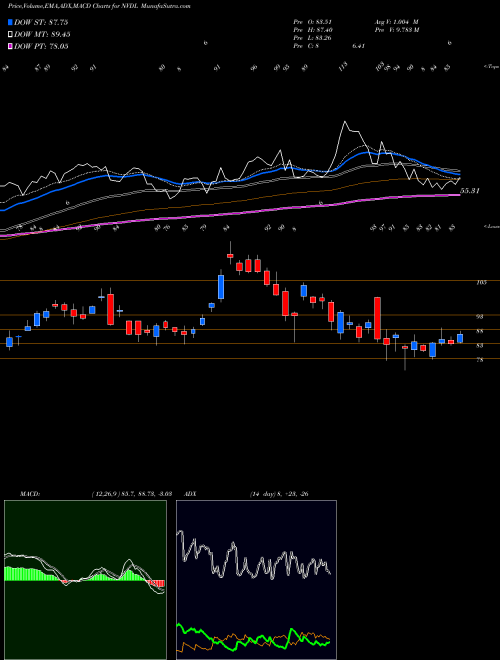The height and width of the screenshot is (660, 500).
Task: Click the 93 price axis label
Action: point(479,317)
